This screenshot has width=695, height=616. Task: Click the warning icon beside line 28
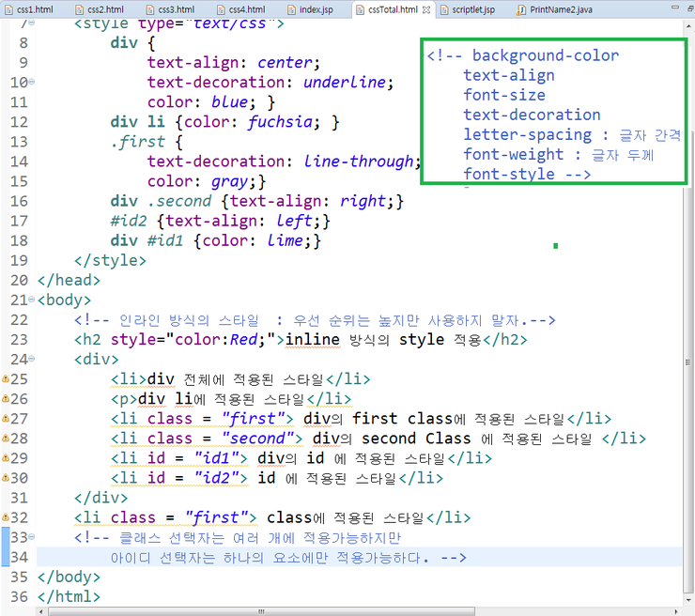(x=6, y=439)
